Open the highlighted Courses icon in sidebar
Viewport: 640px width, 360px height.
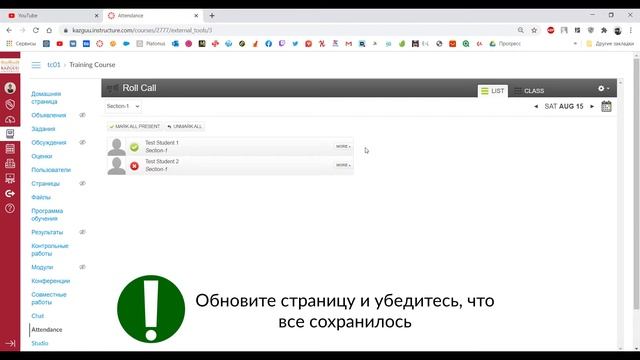pos(10,133)
